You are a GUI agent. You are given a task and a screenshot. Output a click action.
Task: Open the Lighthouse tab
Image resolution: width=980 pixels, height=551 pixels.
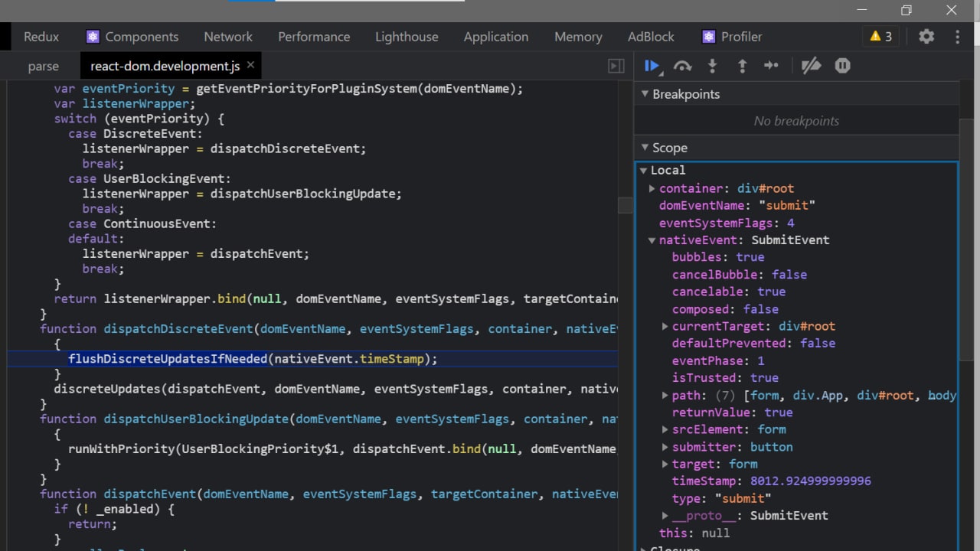(x=407, y=37)
